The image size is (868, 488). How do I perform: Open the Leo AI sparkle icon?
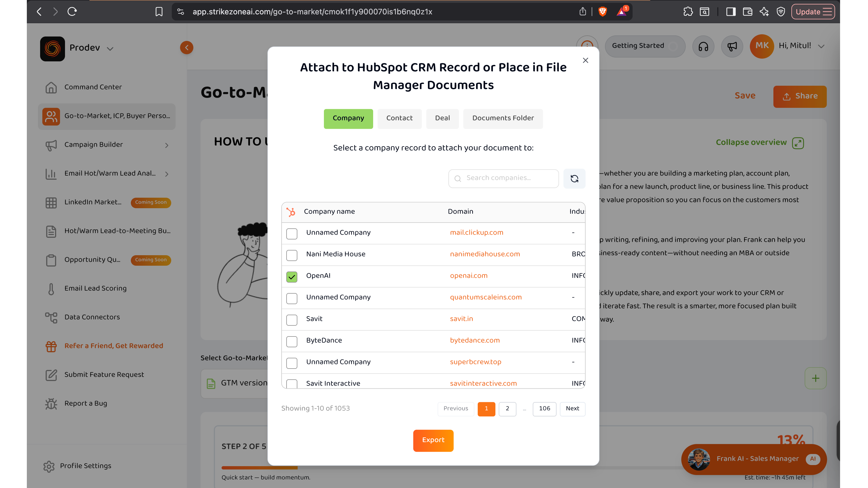click(764, 12)
